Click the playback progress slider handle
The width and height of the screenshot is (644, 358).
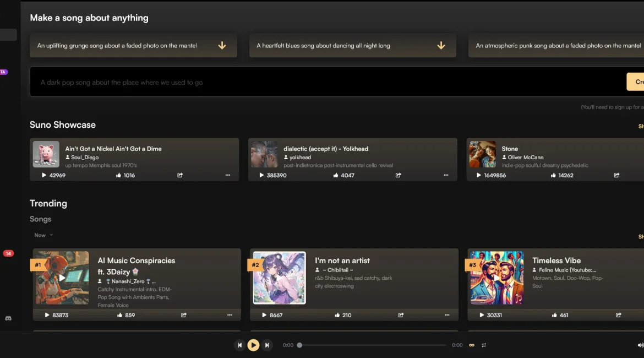point(299,345)
